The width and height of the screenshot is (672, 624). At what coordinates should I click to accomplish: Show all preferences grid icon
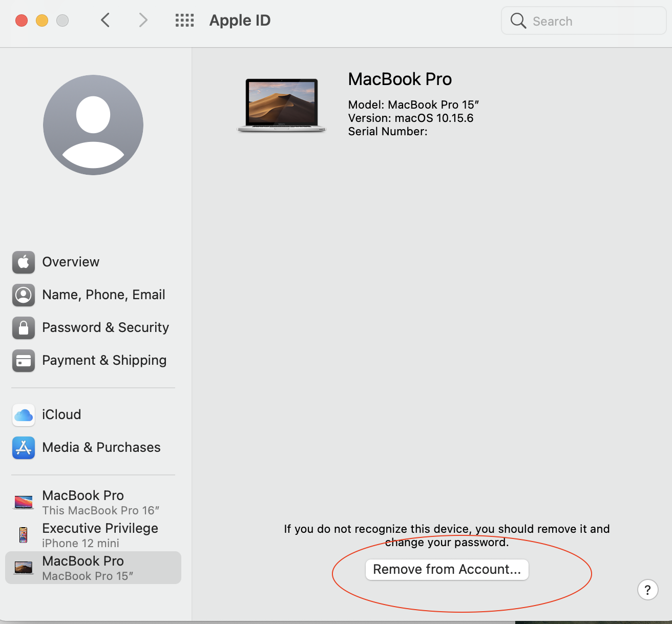point(184,20)
